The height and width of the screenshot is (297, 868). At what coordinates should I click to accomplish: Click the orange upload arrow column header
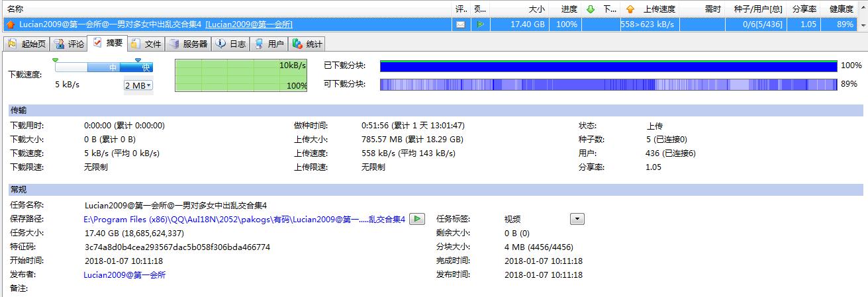(x=630, y=9)
